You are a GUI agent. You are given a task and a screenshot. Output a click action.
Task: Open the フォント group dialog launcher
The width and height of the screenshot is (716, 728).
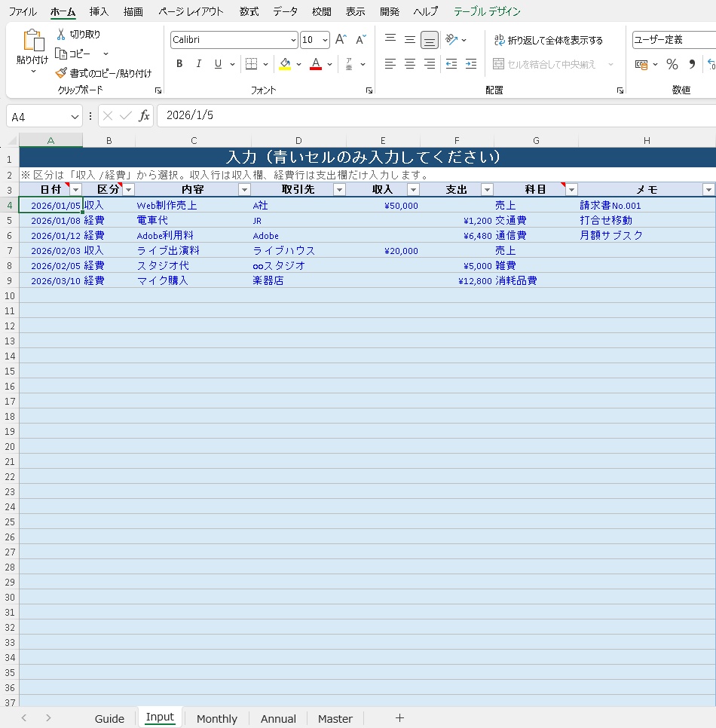pyautogui.click(x=369, y=90)
